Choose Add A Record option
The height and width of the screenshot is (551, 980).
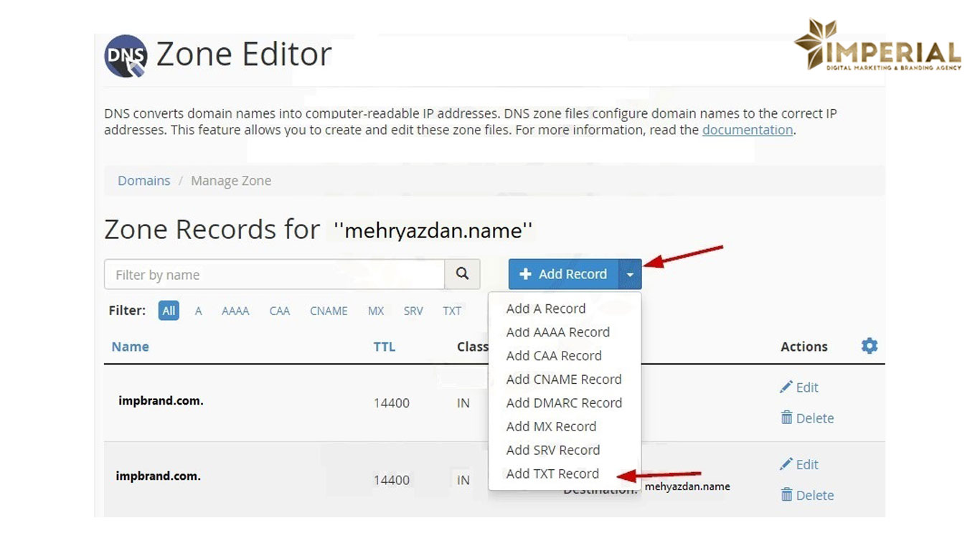[x=545, y=309]
